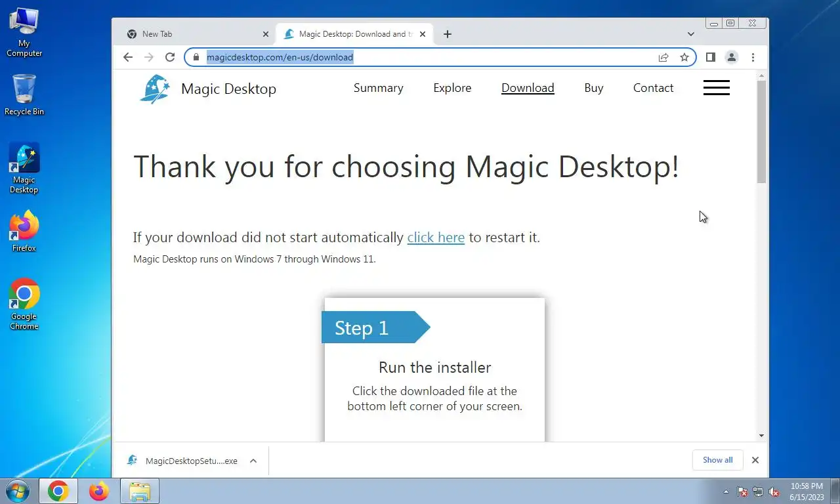The height and width of the screenshot is (504, 840).
Task: Open the Action Center flag icon
Action: point(742,492)
